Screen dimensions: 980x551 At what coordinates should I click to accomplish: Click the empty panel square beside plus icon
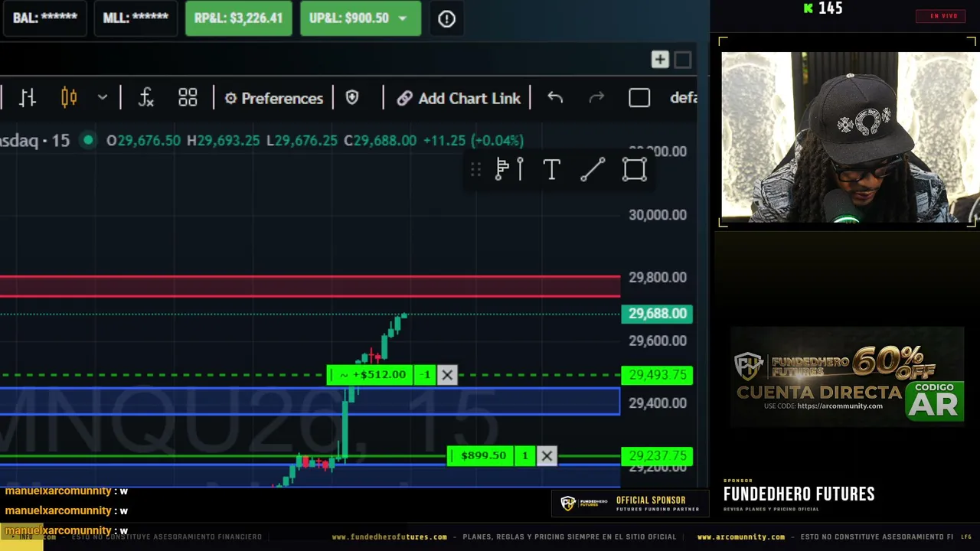(683, 60)
